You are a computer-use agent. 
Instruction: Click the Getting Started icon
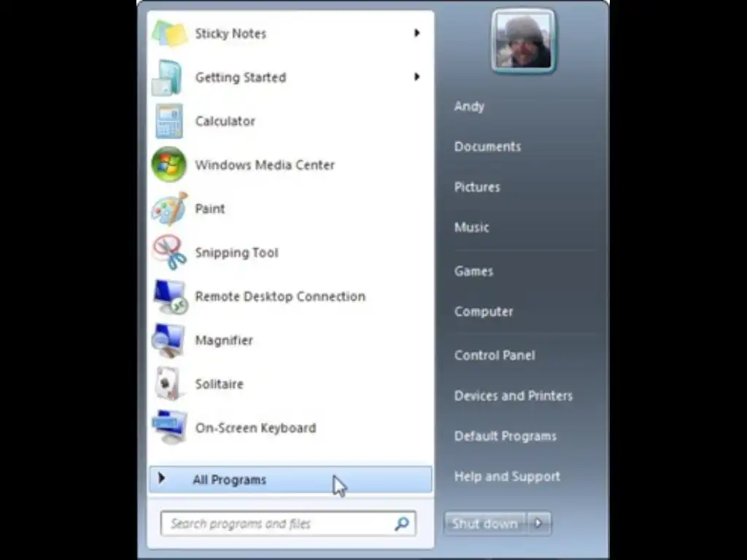click(x=167, y=77)
